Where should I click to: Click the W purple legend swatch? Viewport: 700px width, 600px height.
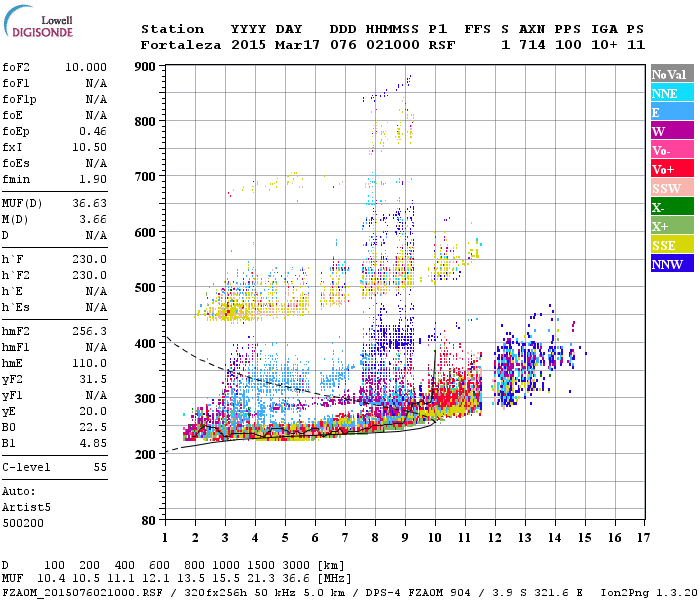[x=672, y=131]
